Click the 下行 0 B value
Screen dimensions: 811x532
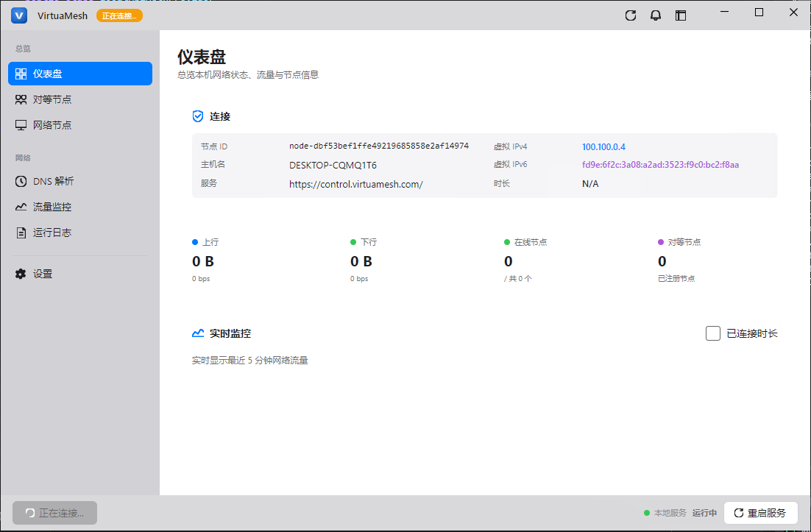point(361,262)
